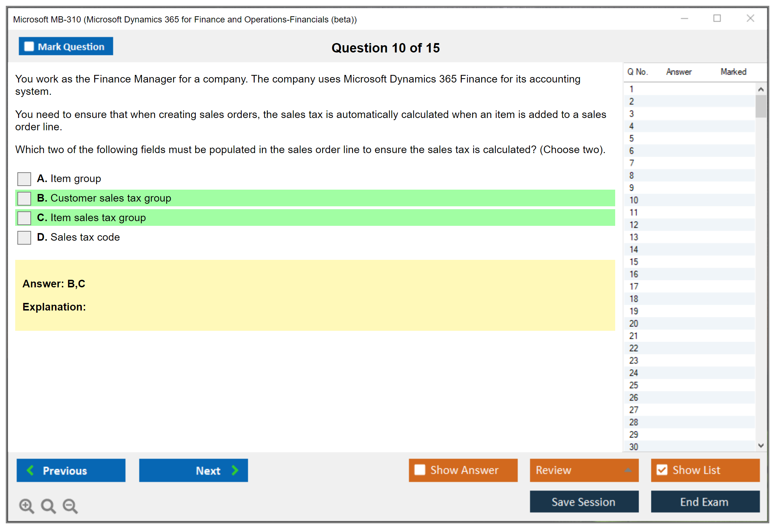This screenshot has width=778, height=532.
Task: Close the MB-310 exam window
Action: coord(750,18)
